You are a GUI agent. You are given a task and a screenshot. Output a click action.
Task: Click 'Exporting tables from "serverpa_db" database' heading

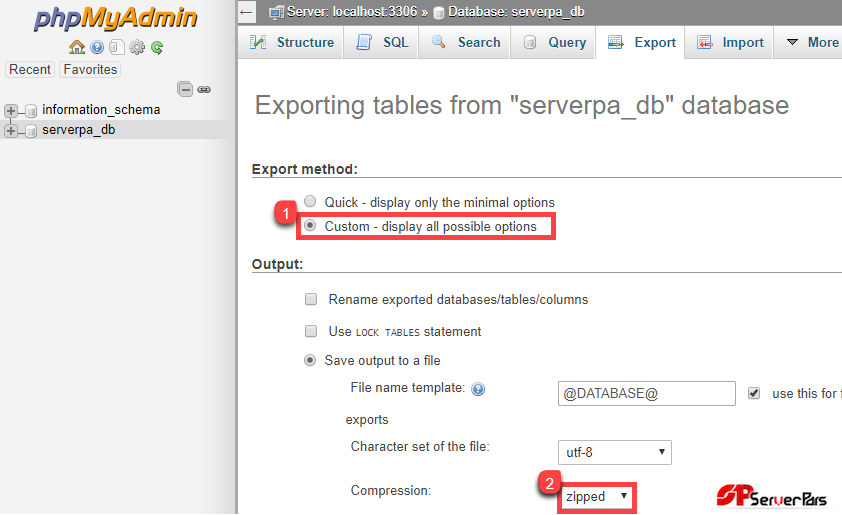(521, 105)
